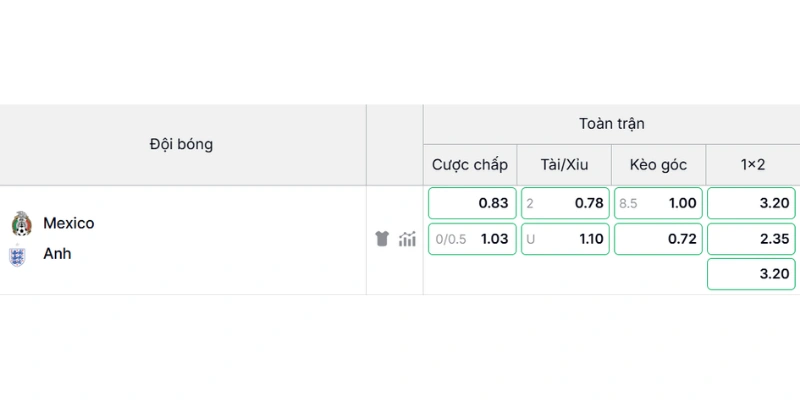Select handicap odds 0.83 for Mexico

pos(472,203)
